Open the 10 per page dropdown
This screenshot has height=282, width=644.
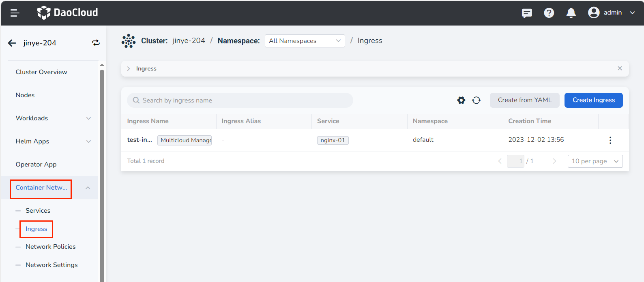click(595, 161)
